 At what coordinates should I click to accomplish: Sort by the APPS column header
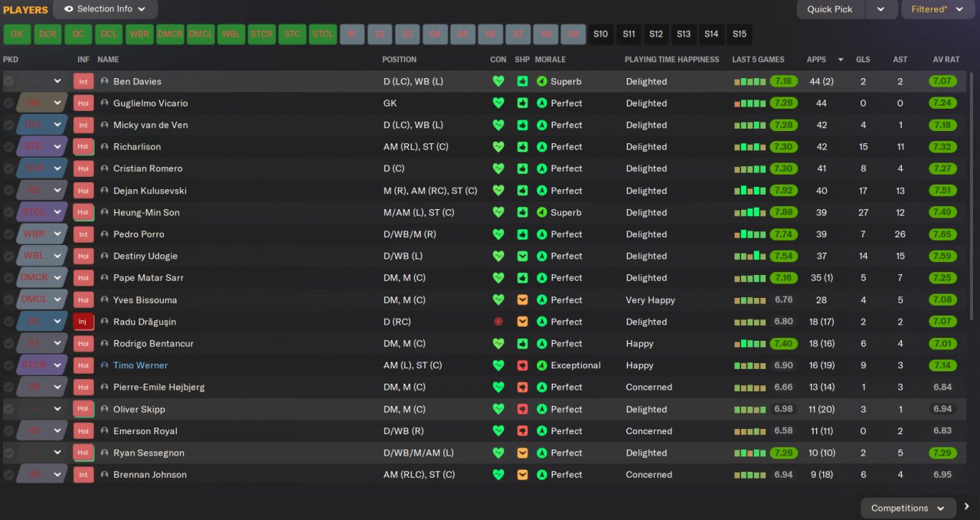point(816,59)
